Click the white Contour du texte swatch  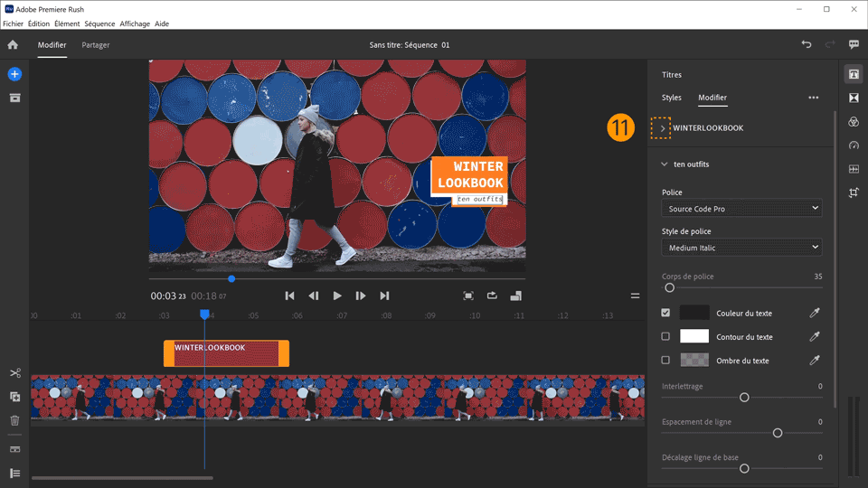click(x=694, y=336)
